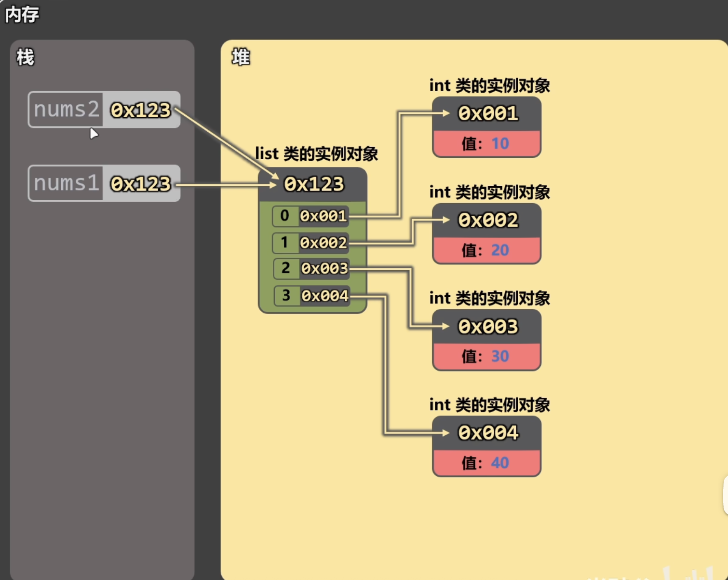Click the red value field showing 10
This screenshot has height=580, width=728.
[x=486, y=143]
